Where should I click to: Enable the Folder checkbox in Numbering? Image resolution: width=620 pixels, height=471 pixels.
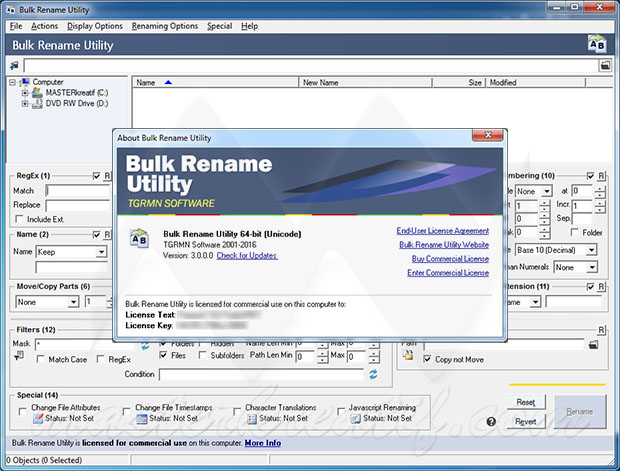(x=575, y=233)
